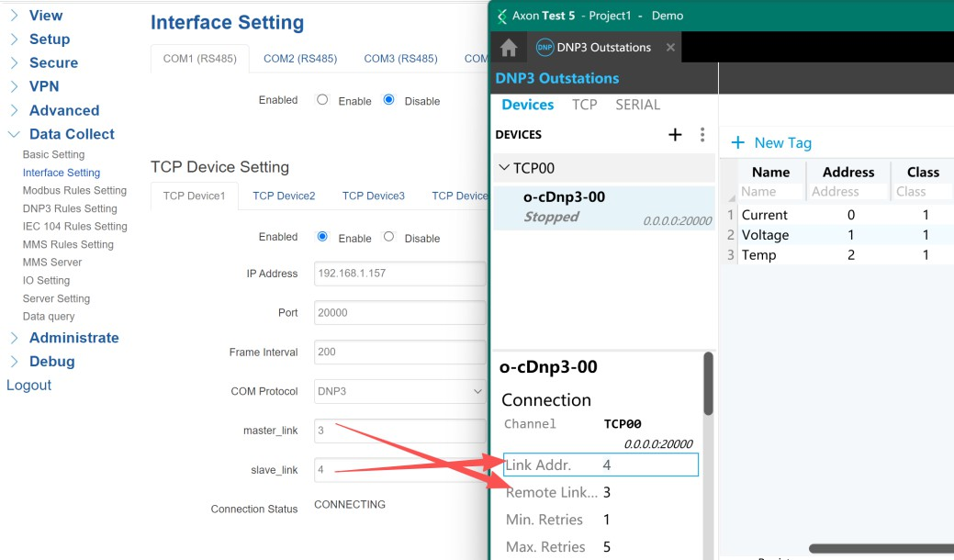Add a new device with plus icon
954x560 pixels.
675,135
